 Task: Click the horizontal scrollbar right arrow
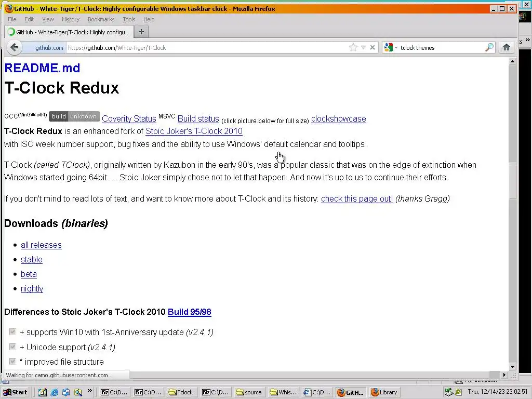click(x=504, y=375)
